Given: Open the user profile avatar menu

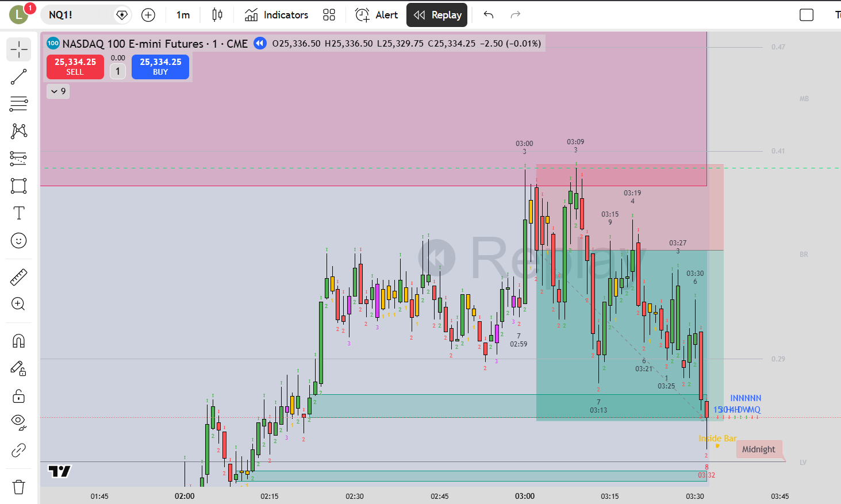Looking at the screenshot, I should tap(18, 14).
